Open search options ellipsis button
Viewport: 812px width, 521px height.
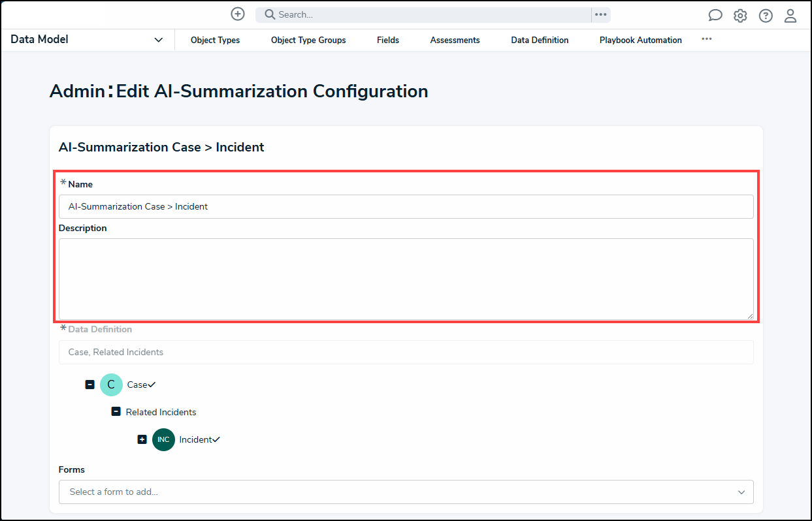(x=601, y=14)
